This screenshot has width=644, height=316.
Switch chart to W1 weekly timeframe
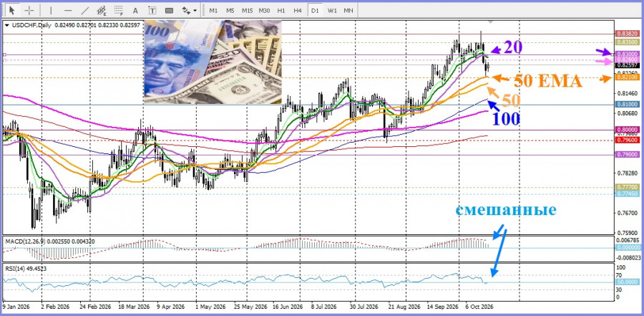332,10
